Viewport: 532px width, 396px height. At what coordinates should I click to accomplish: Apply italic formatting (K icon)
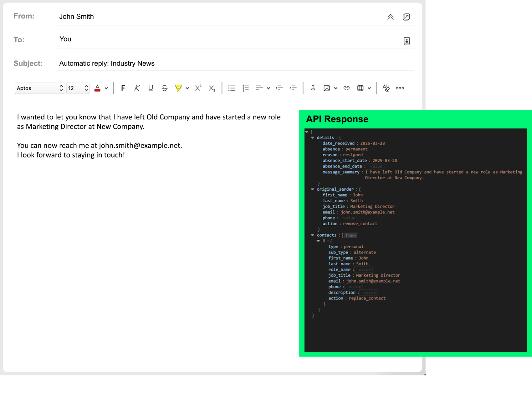point(137,88)
